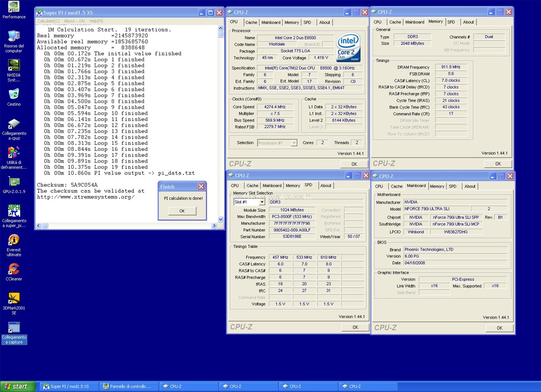Click Super PI vertical scrollbar up arrow

click(221, 28)
